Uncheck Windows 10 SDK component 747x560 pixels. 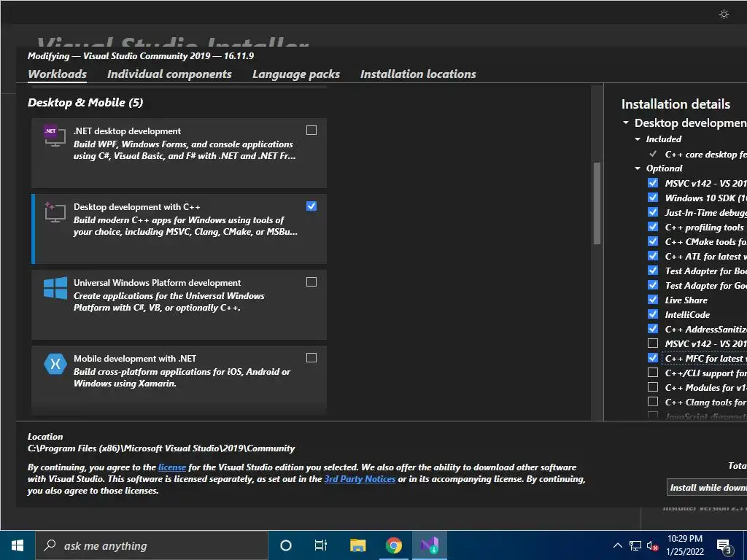[653, 198]
